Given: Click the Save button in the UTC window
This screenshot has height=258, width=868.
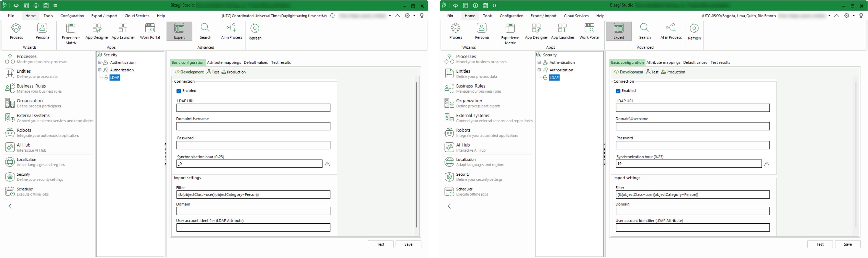Looking at the screenshot, I should (408, 244).
